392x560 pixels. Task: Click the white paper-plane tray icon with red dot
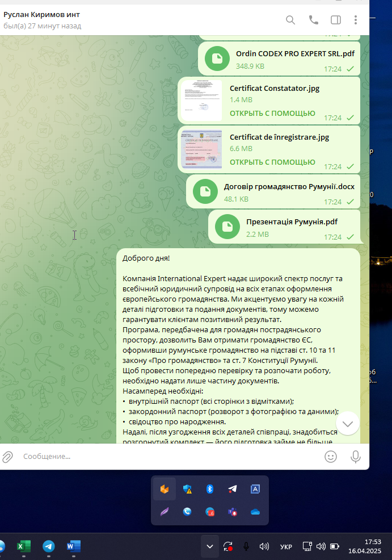pos(232,489)
